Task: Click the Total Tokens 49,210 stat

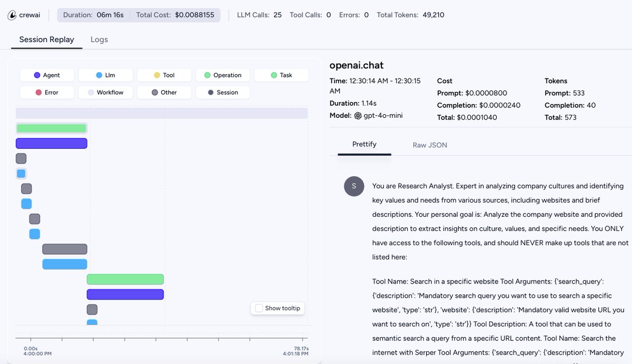Action: pos(410,15)
